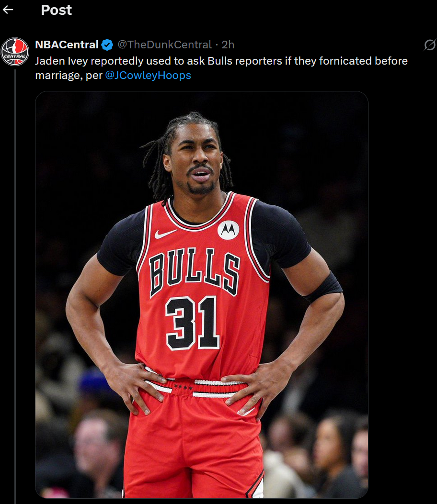This screenshot has height=504, width=437.
Task: Click the Nike swoosh on the jersey
Action: tap(165, 234)
